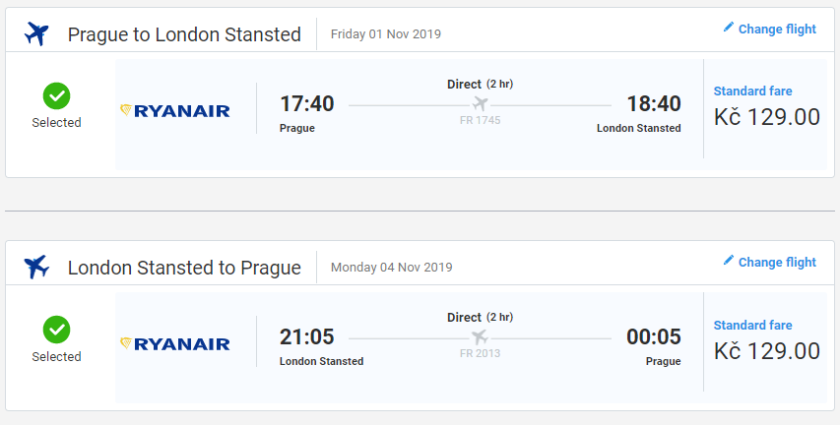The image size is (840, 425).
Task: Click the Monday 04 Nov 2019 date
Action: pos(391,267)
